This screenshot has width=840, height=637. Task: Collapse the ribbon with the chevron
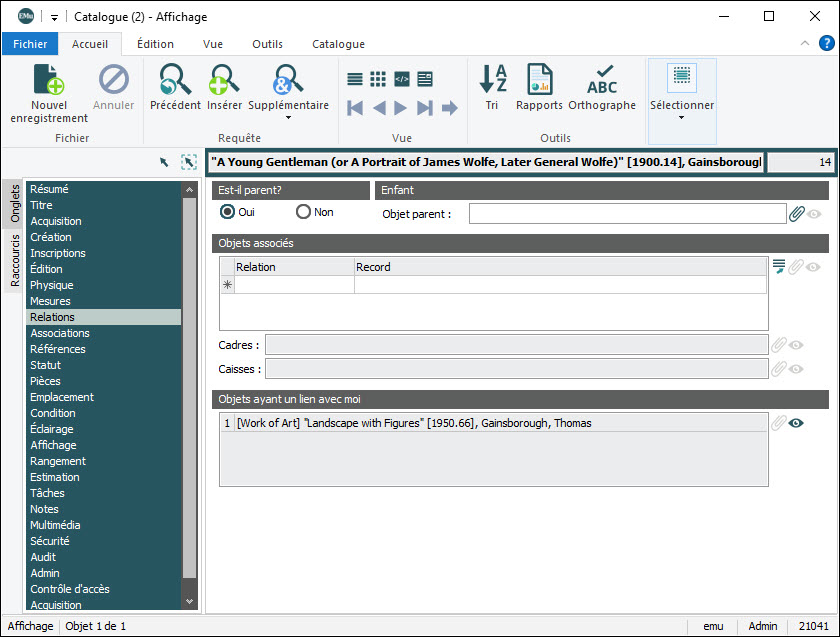tap(805, 44)
